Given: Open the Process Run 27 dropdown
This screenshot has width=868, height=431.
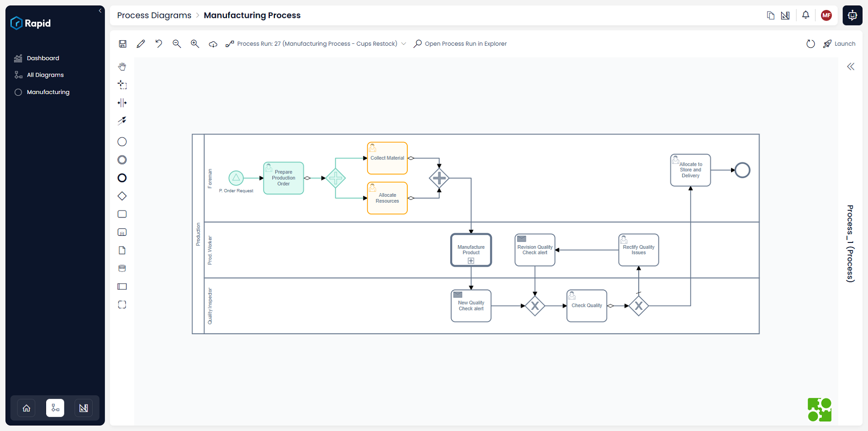Looking at the screenshot, I should pyautogui.click(x=316, y=44).
